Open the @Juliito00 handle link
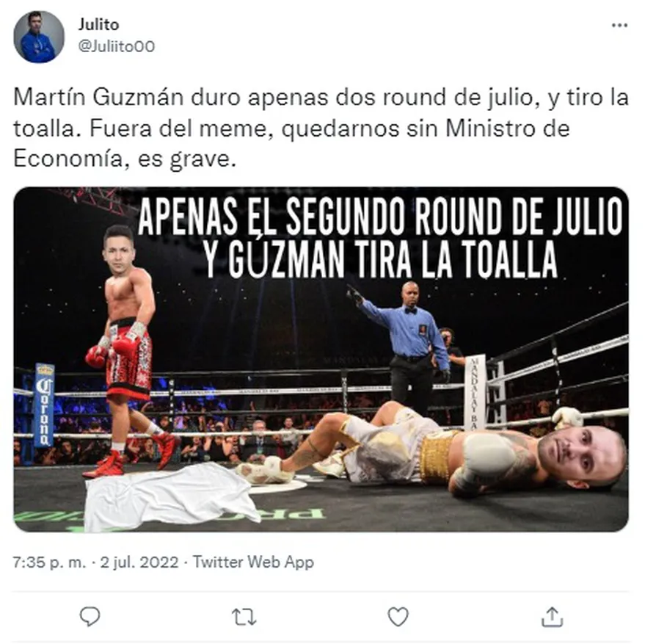The height and width of the screenshot is (644, 645). pyautogui.click(x=117, y=46)
